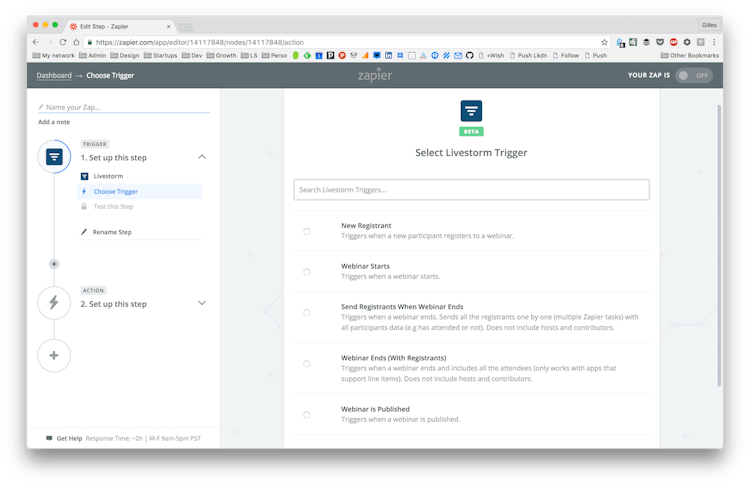Click in the Search Livestorm Triggers field
The width and height of the screenshot is (750, 487).
(x=471, y=190)
